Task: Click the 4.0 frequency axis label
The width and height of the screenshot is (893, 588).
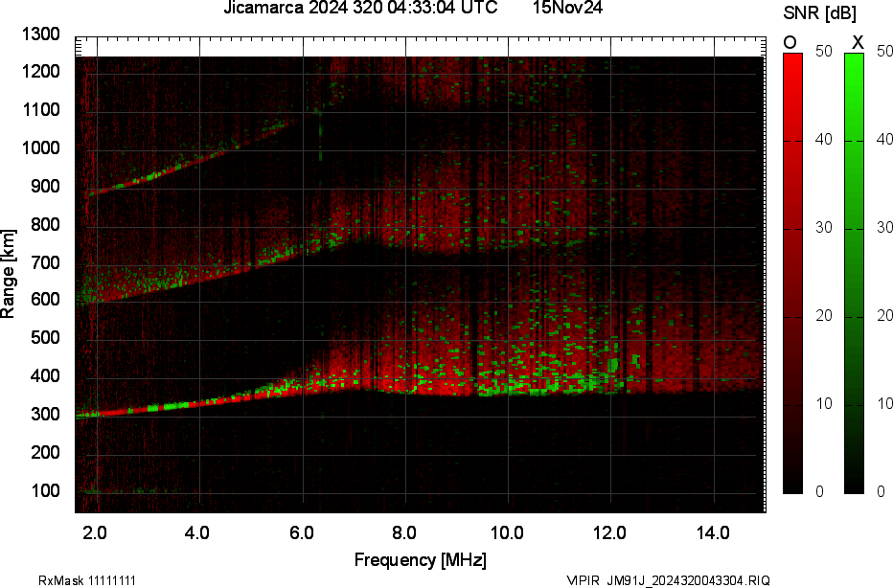Action: (x=197, y=532)
